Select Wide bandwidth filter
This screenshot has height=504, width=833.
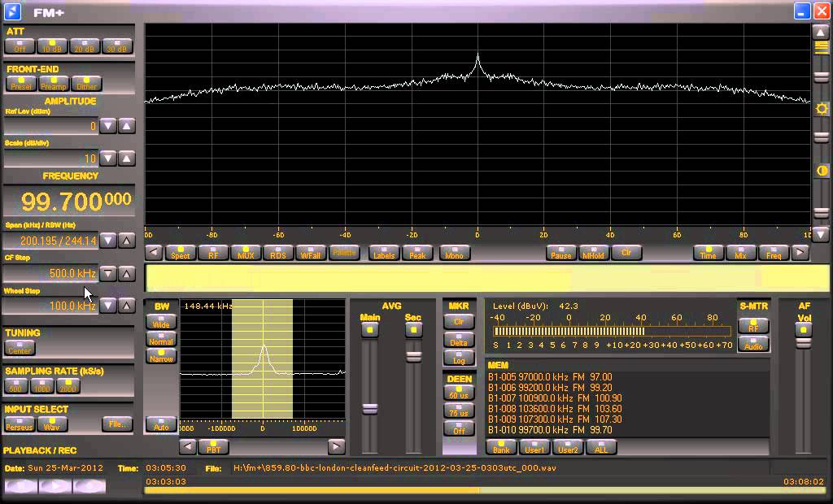click(x=161, y=322)
